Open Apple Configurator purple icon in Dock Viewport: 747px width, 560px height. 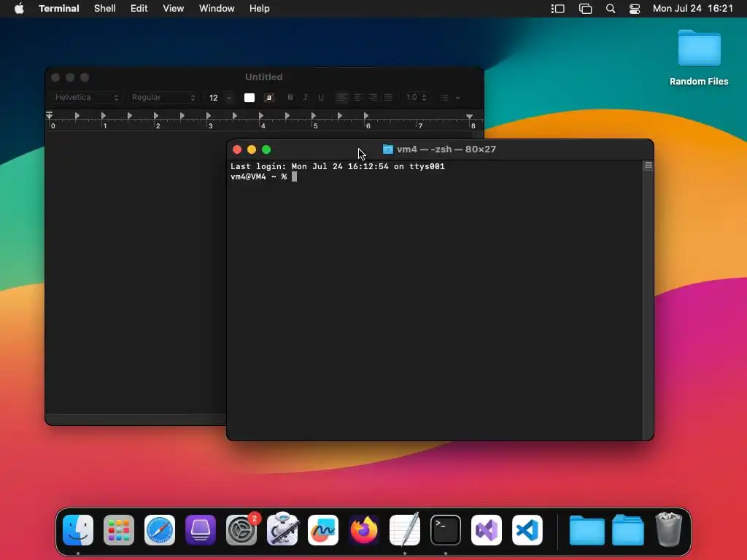tap(201, 530)
